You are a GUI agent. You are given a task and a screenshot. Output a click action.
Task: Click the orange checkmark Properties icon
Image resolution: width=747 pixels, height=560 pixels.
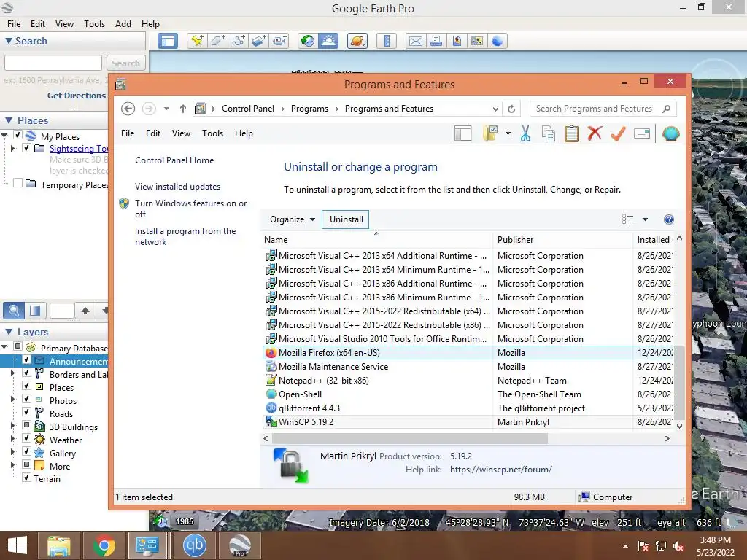click(x=618, y=134)
